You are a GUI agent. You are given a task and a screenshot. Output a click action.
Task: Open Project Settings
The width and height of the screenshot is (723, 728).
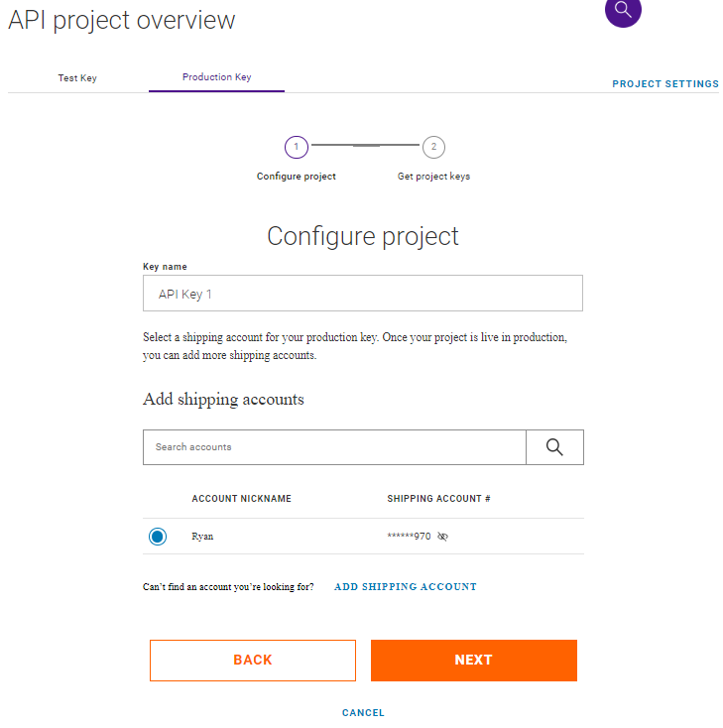665,84
